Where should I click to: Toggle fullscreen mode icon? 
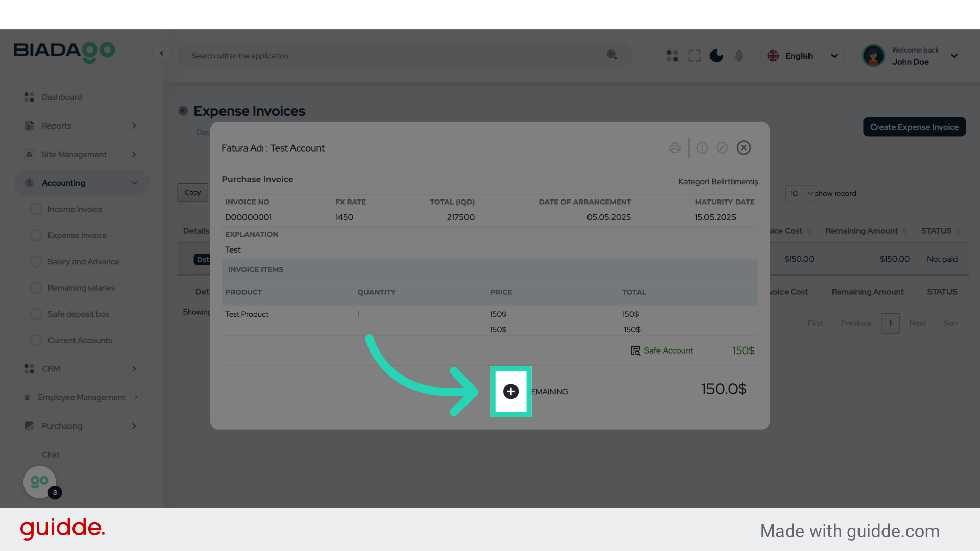694,56
